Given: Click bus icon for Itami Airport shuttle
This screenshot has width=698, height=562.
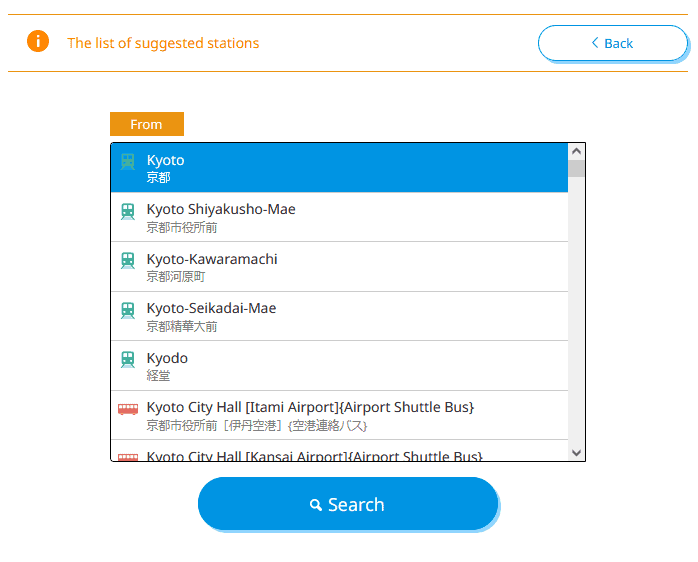Looking at the screenshot, I should pyautogui.click(x=128, y=409).
